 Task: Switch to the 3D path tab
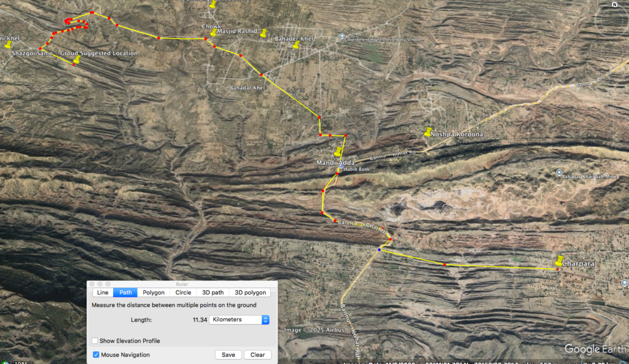[213, 293]
